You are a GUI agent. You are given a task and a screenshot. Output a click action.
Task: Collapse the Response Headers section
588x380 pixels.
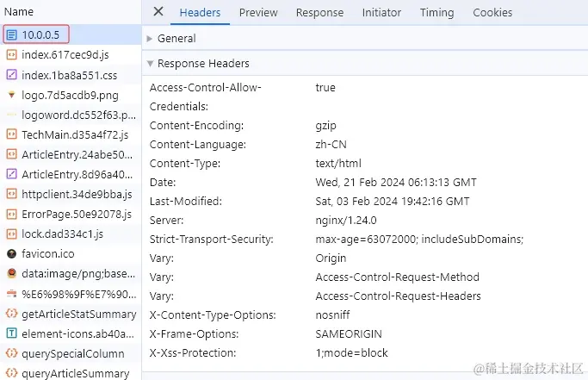203,64
